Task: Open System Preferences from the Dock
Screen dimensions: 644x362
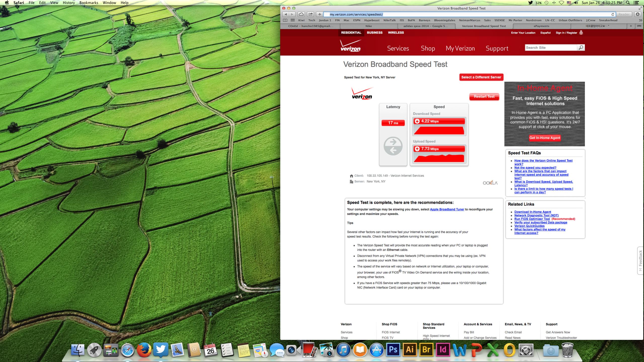Action: coord(526,350)
